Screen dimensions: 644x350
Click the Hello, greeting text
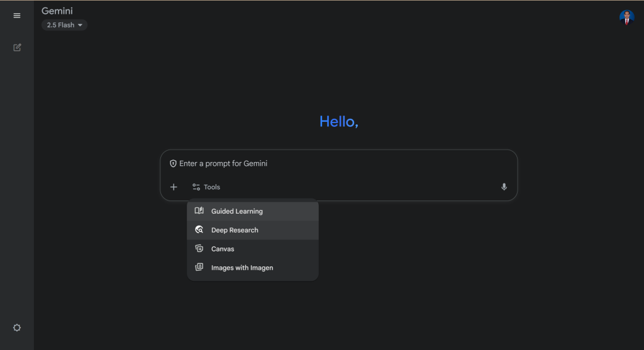tap(339, 121)
